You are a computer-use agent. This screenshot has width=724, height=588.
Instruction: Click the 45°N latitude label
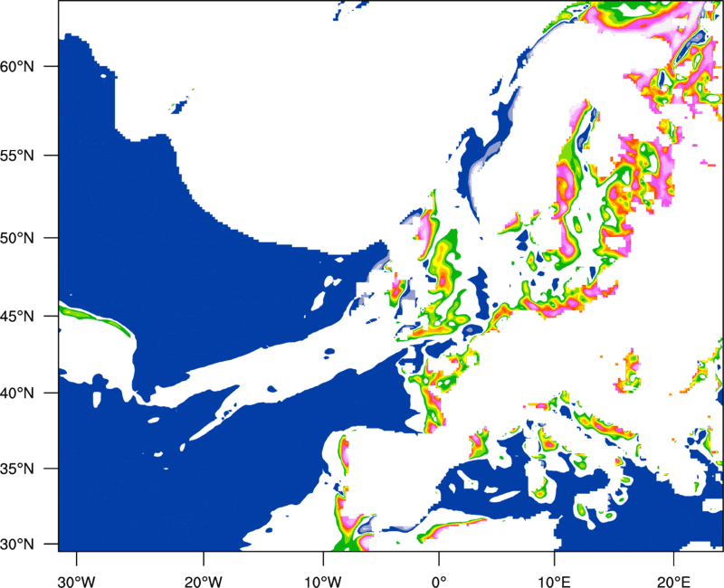16,317
